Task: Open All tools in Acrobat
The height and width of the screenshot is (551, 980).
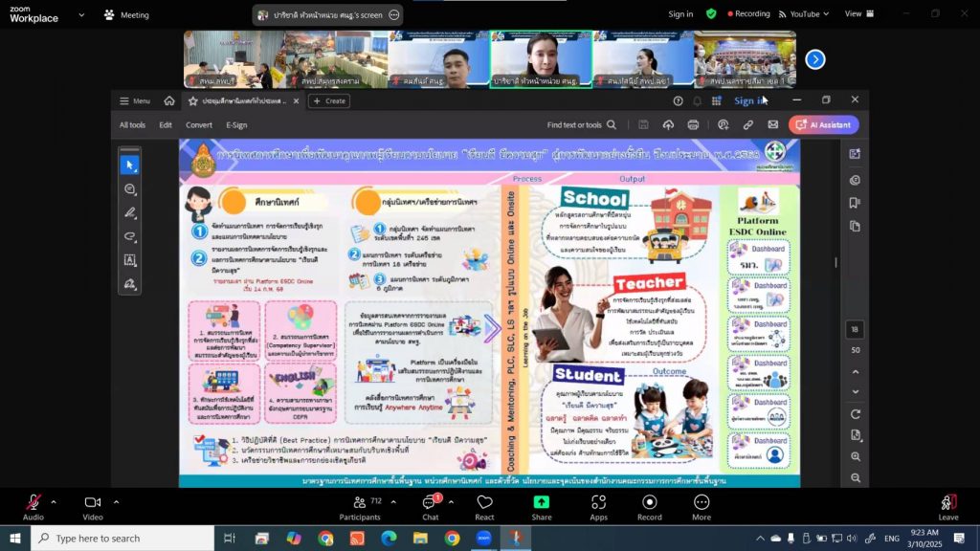Action: [x=132, y=125]
